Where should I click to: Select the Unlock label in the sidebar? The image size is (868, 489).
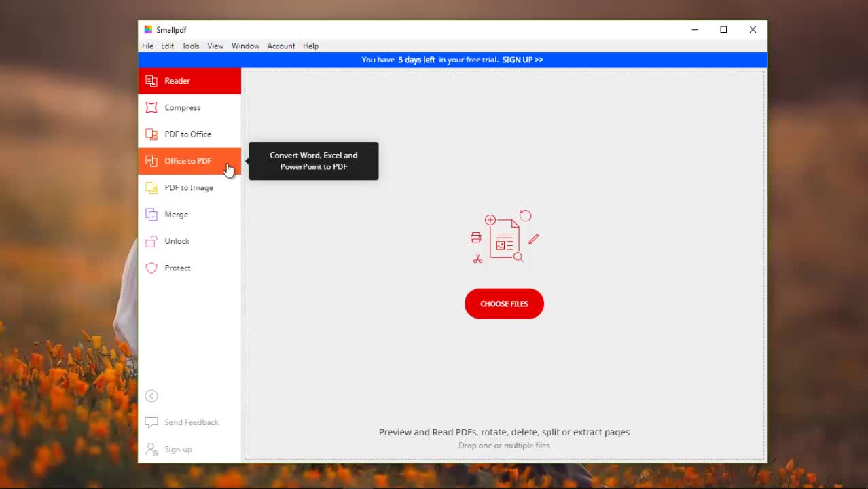177,241
